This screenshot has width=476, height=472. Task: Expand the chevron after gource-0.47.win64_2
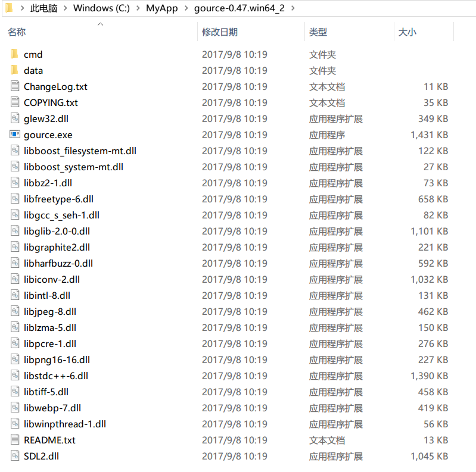click(293, 8)
